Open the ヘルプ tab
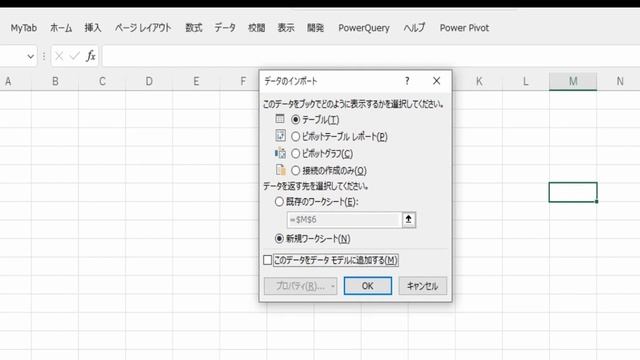640x360 pixels. click(x=414, y=28)
